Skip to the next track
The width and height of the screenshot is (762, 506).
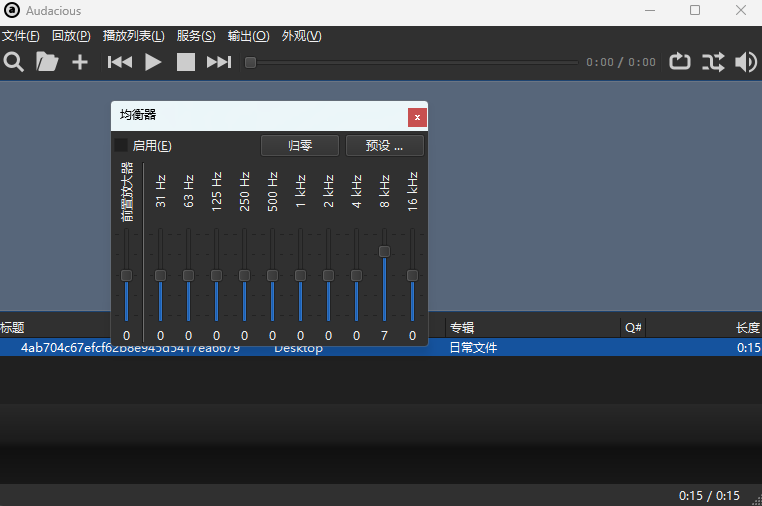219,62
